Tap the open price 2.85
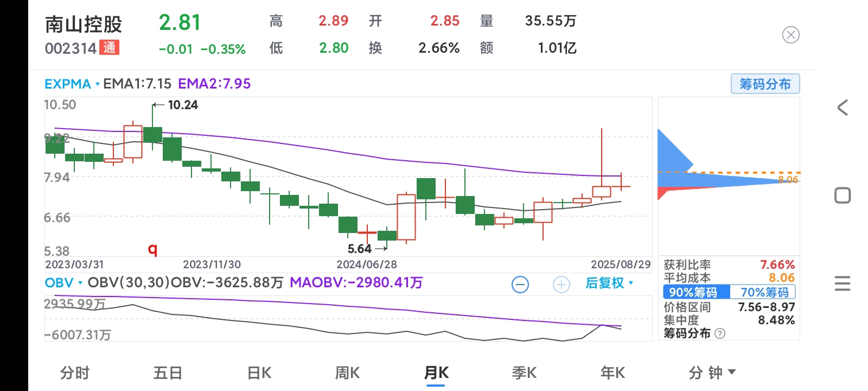The width and height of the screenshot is (868, 391). tap(445, 21)
